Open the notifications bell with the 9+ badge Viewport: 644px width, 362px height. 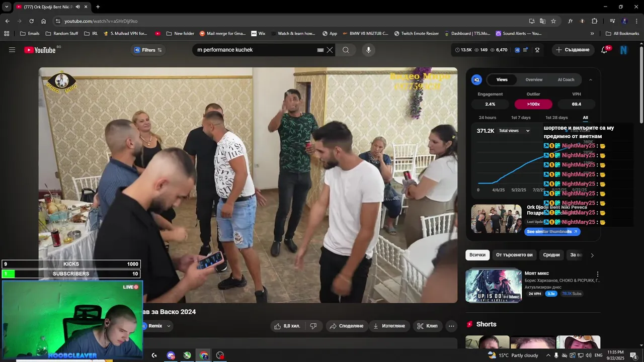click(604, 50)
